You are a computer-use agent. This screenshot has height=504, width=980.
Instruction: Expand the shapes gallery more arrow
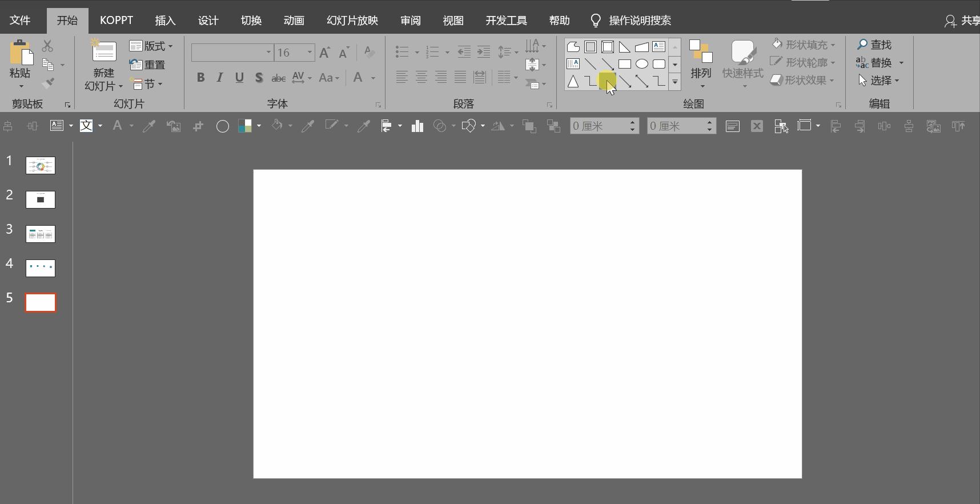click(x=674, y=82)
